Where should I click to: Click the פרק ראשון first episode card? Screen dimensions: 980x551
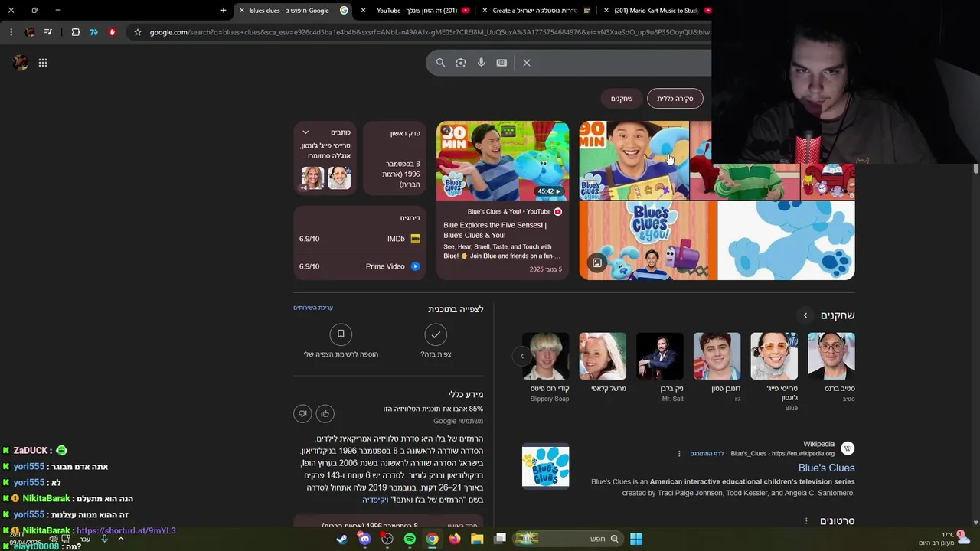394,158
